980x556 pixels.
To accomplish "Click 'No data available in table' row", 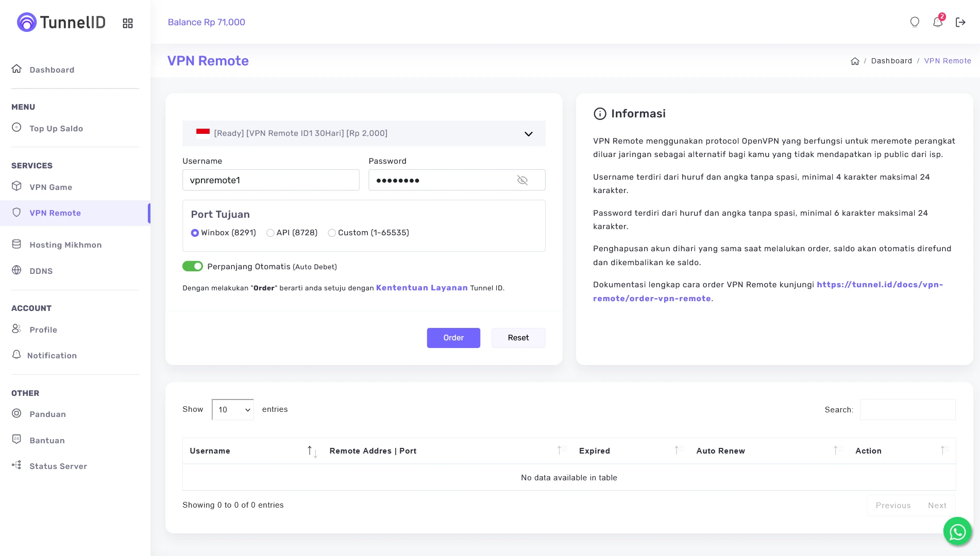I will pyautogui.click(x=569, y=478).
